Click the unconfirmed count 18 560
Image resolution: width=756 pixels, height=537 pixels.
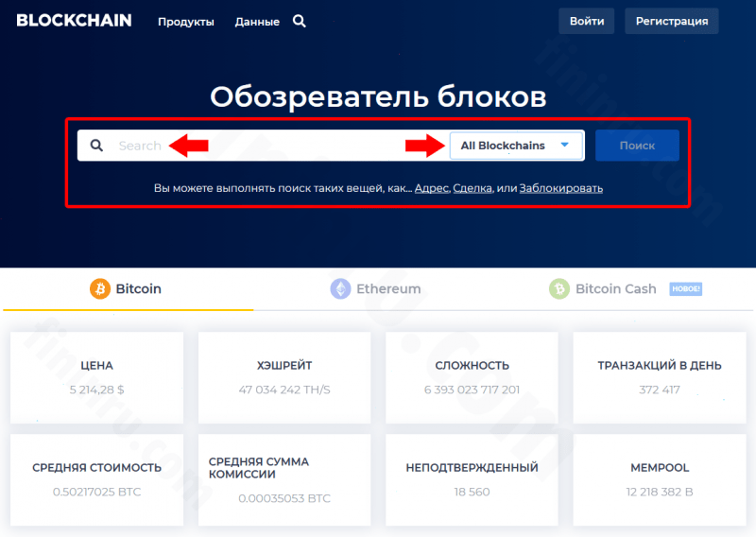(x=472, y=493)
